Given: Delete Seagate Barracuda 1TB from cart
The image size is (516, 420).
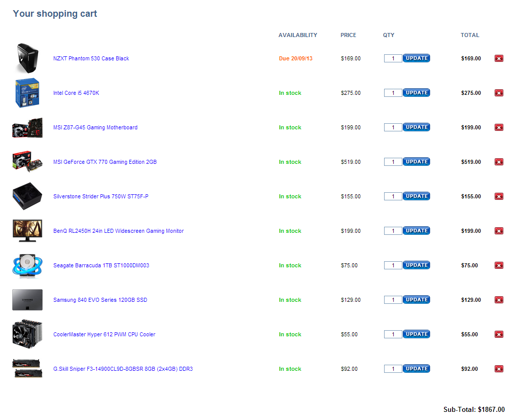Looking at the screenshot, I should click(x=499, y=266).
